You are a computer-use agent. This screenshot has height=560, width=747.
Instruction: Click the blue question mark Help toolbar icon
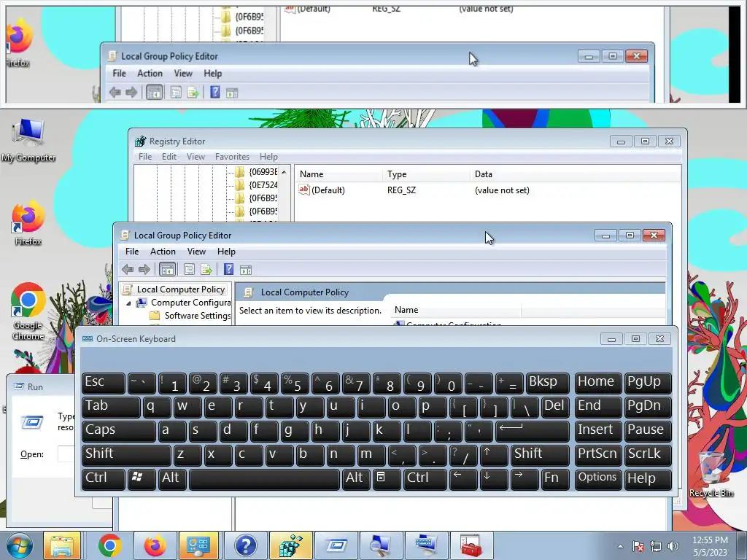tap(228, 270)
